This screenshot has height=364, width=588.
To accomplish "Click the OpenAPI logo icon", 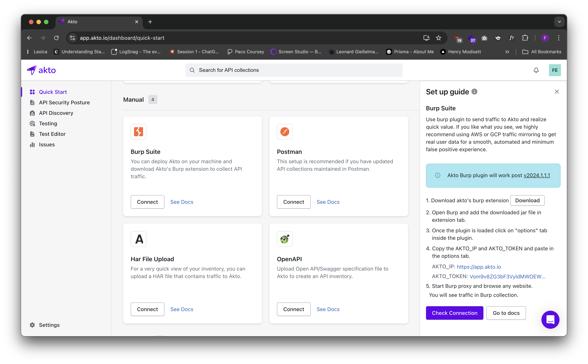I will pyautogui.click(x=284, y=239).
